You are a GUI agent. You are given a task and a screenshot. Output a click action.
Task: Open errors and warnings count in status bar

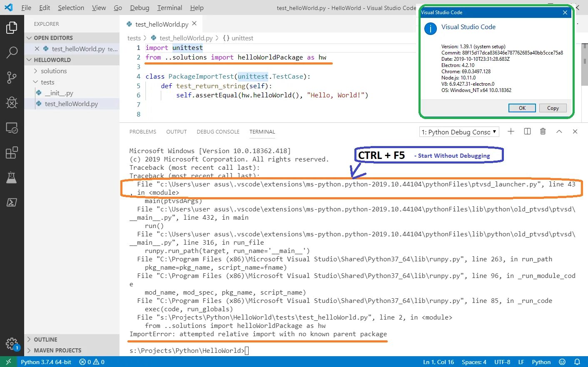pos(92,362)
